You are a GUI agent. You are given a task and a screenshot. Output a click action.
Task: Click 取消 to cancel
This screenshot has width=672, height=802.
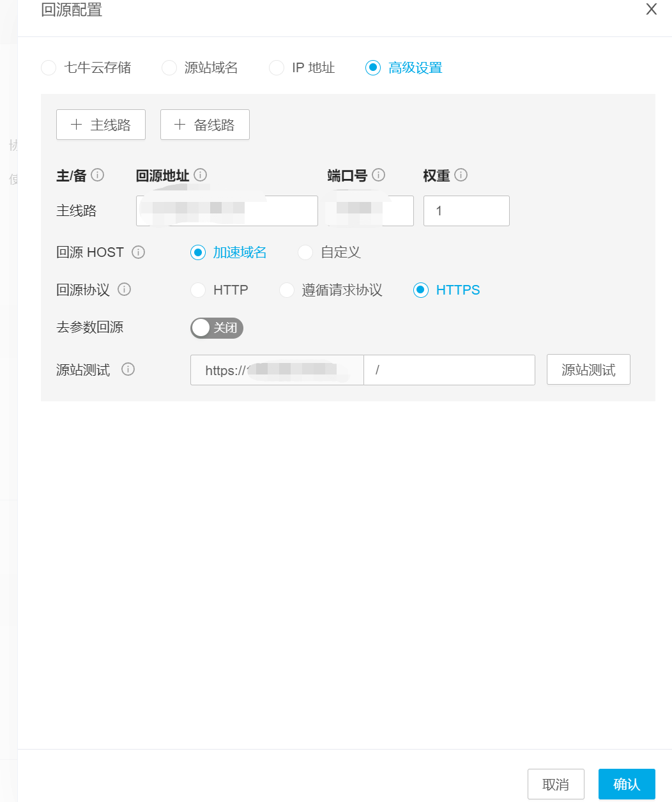coord(556,784)
